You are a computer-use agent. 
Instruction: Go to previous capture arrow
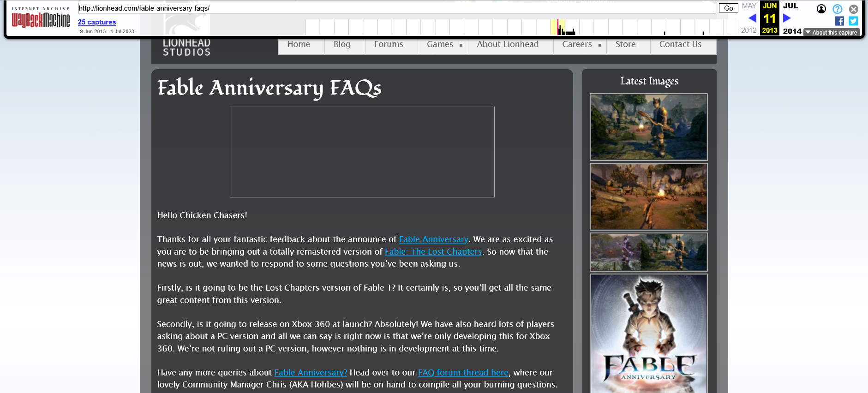[x=752, y=18]
